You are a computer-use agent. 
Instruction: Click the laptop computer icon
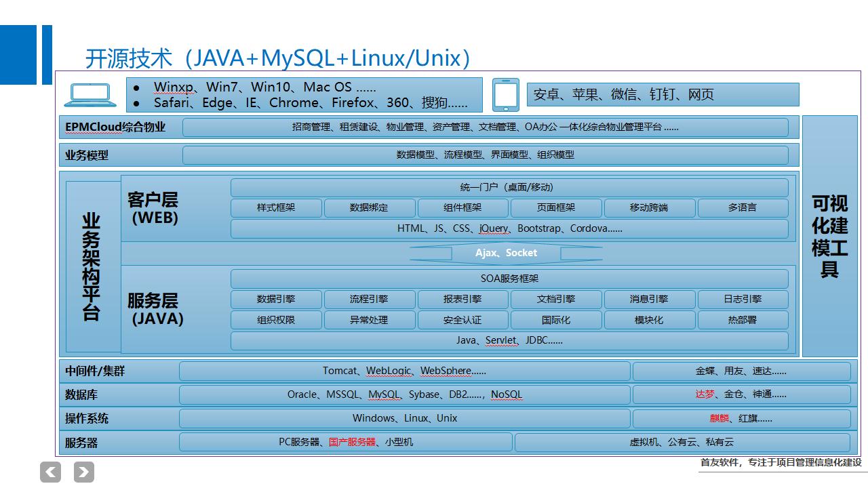[90, 96]
